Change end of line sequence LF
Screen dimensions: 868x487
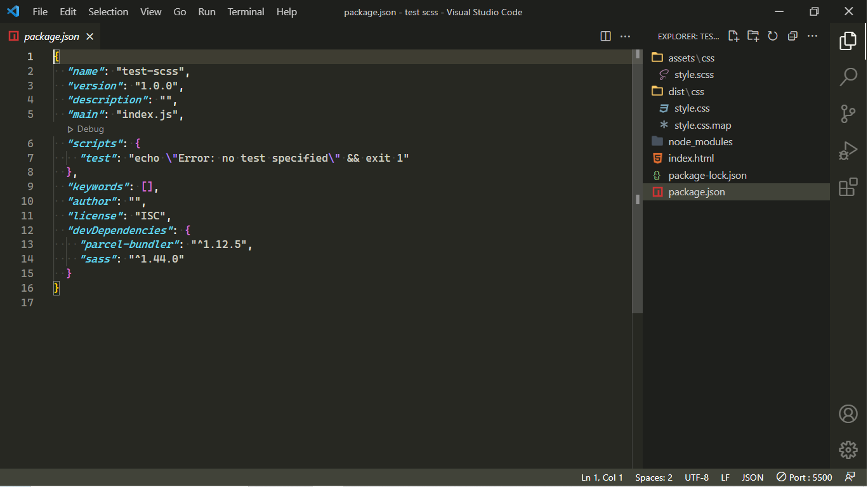click(725, 477)
